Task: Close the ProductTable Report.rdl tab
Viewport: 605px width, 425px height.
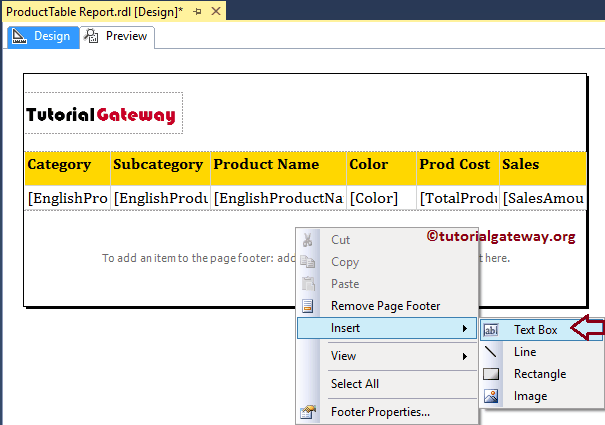Action: (x=216, y=11)
